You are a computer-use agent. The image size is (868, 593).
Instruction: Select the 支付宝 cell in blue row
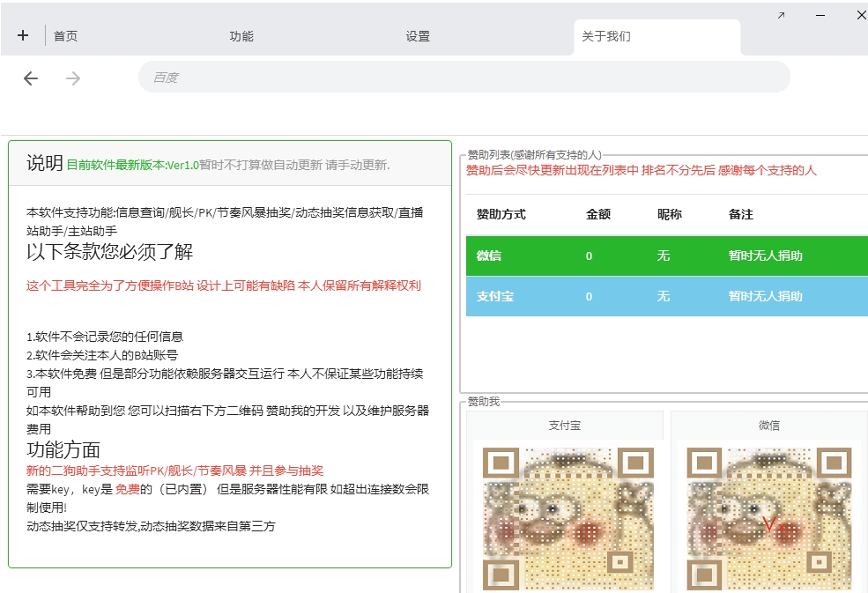495,296
